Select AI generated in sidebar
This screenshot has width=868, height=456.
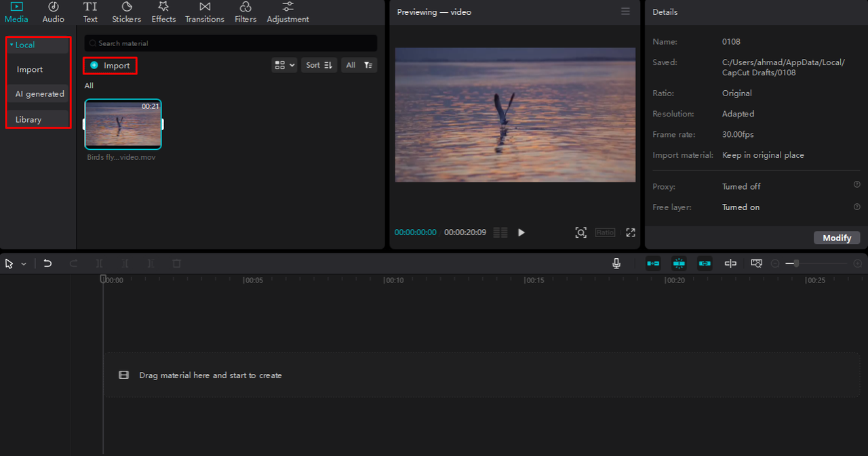38,94
